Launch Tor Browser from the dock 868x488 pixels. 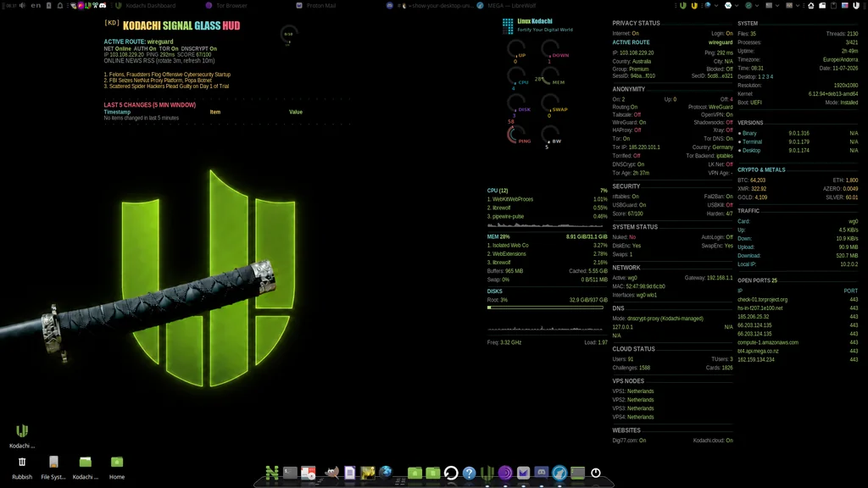point(505,473)
